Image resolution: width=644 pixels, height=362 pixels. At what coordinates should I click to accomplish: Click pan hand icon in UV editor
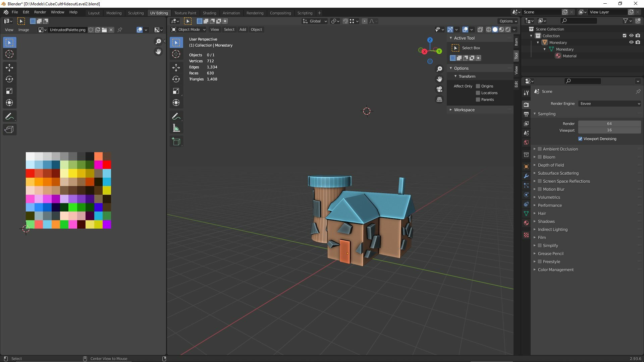[x=158, y=52]
